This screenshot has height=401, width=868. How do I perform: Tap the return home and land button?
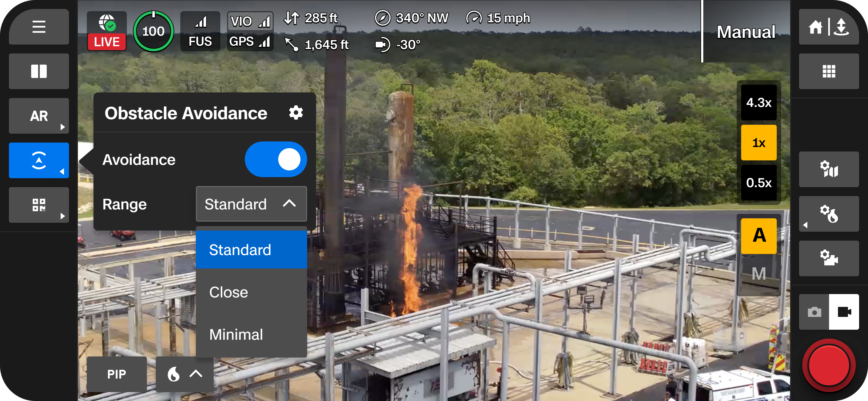(x=828, y=27)
